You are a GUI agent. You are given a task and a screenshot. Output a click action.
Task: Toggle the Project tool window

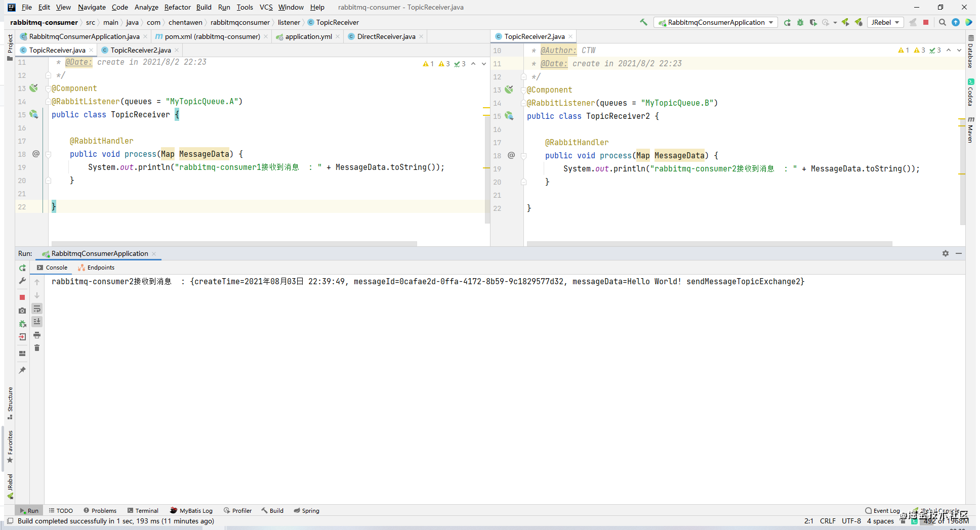pyautogui.click(x=10, y=48)
